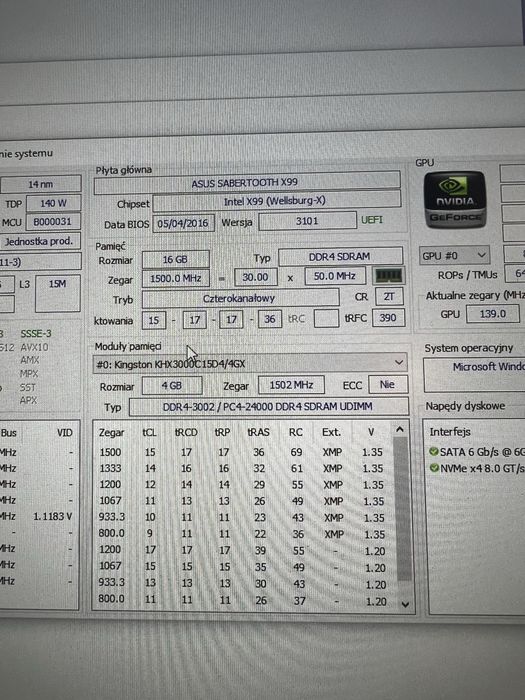Click the BIOS date 05/04/2016 field
525x700 pixels.
(183, 223)
